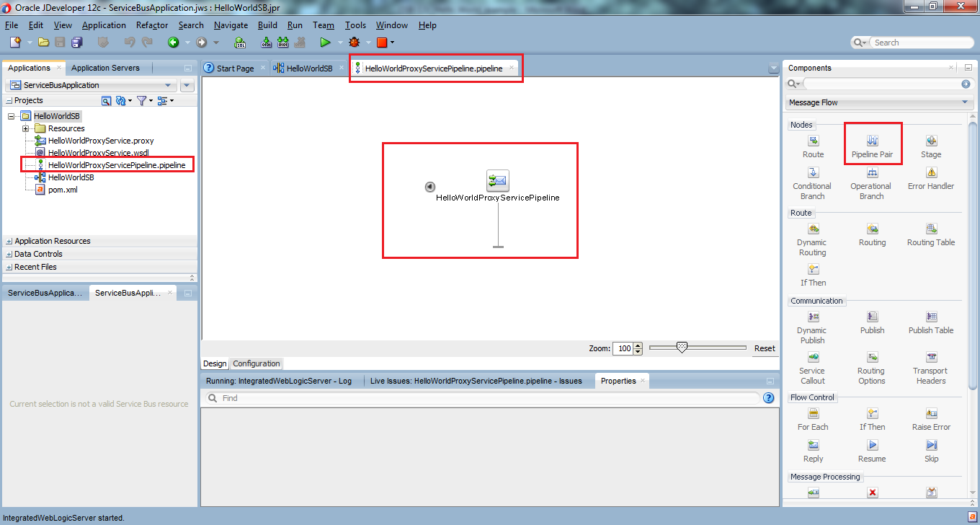The height and width of the screenshot is (525, 980).
Task: Select the Dynamic Publish component
Action: 812,328
